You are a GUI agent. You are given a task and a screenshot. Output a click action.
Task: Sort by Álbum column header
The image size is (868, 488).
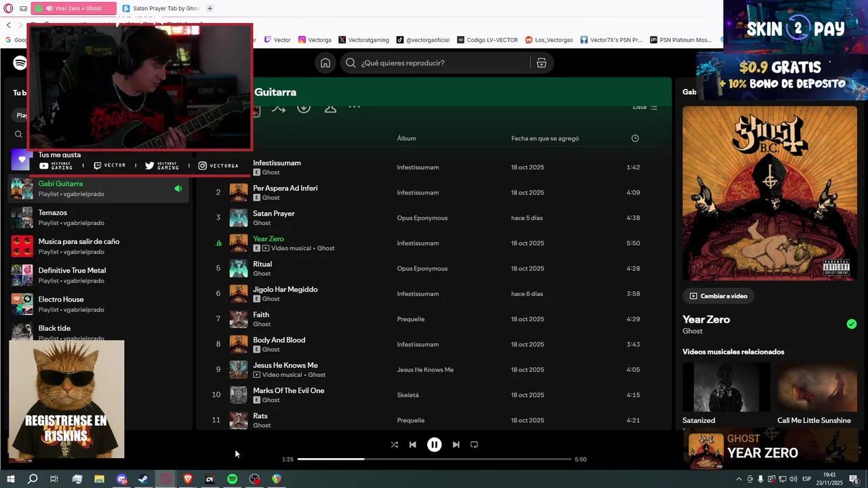tap(406, 138)
